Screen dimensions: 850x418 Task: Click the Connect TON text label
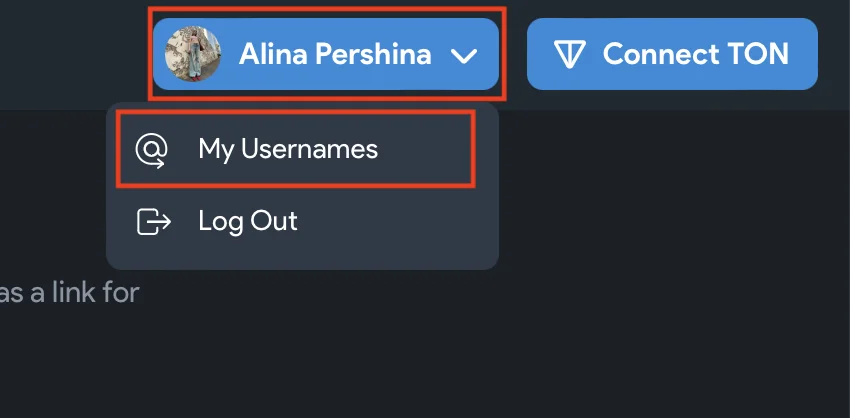pos(695,54)
